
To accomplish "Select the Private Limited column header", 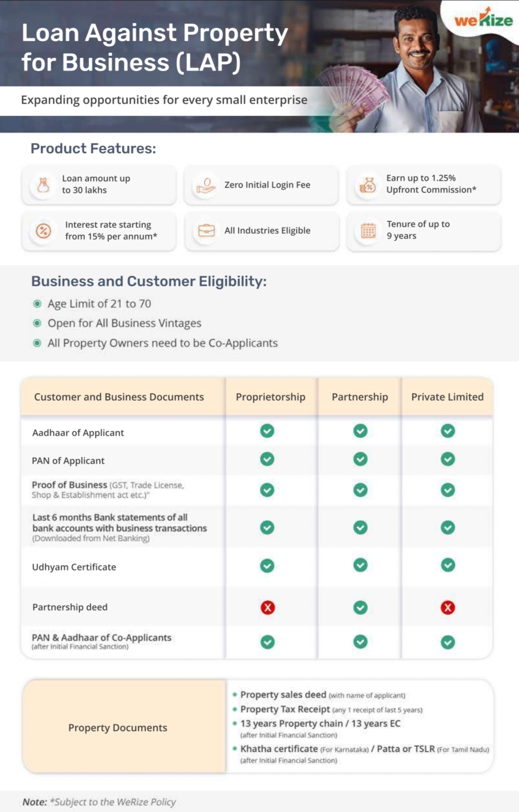I will [x=447, y=397].
